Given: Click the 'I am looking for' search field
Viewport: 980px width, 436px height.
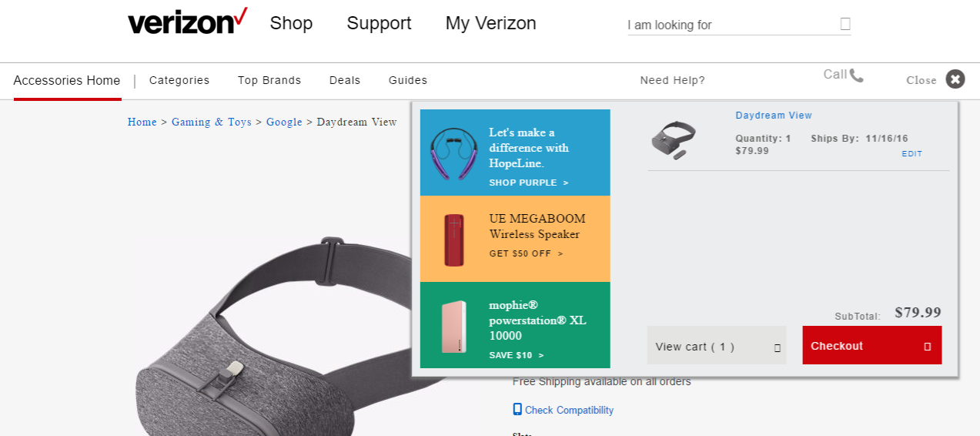Looking at the screenshot, I should pos(731,25).
